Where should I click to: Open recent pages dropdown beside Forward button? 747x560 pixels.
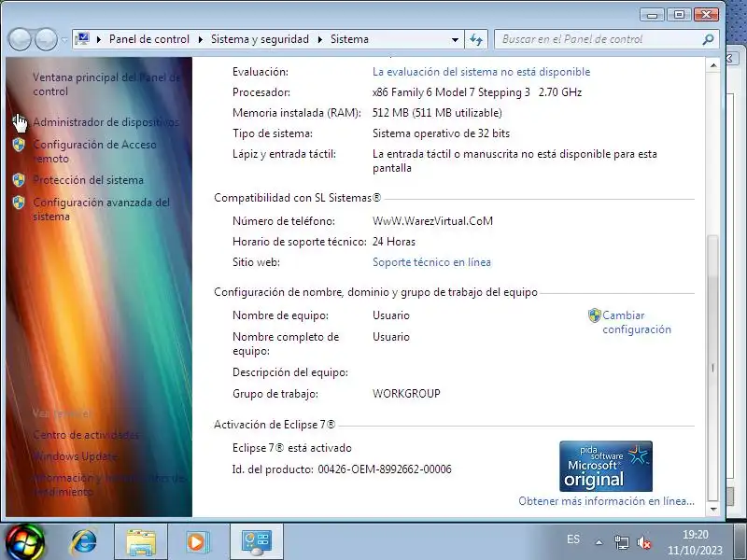[64, 39]
